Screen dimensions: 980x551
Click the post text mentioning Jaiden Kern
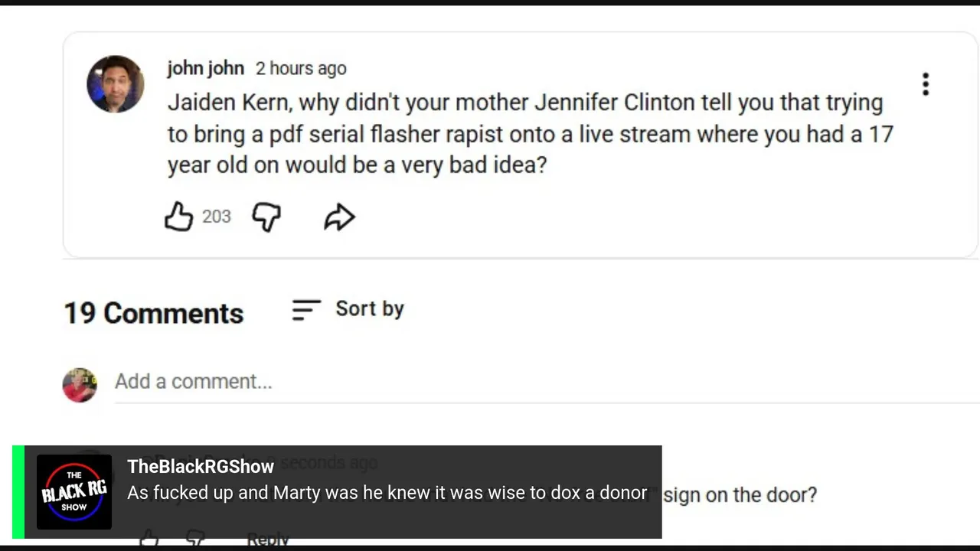[528, 134]
